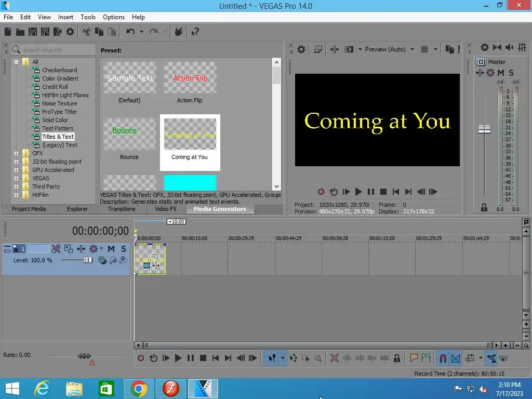Screen dimensions: 532x399
Task: Mute the Master bus with M
Action: point(501,73)
